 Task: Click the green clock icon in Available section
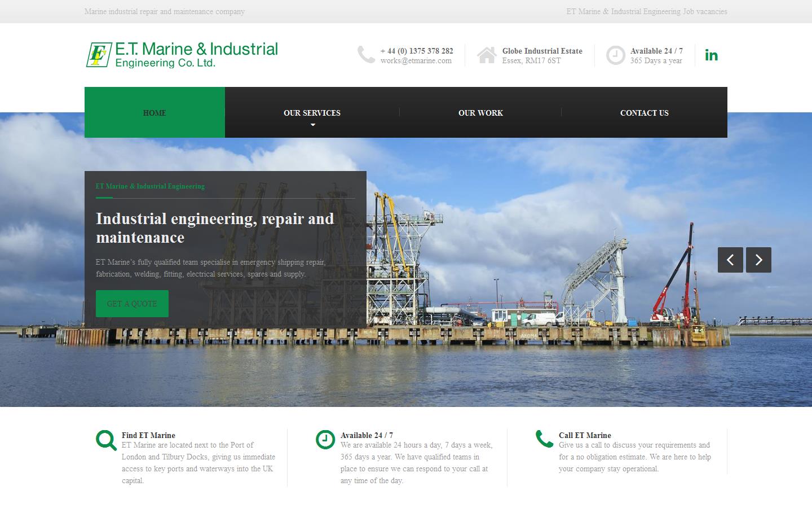coord(325,440)
